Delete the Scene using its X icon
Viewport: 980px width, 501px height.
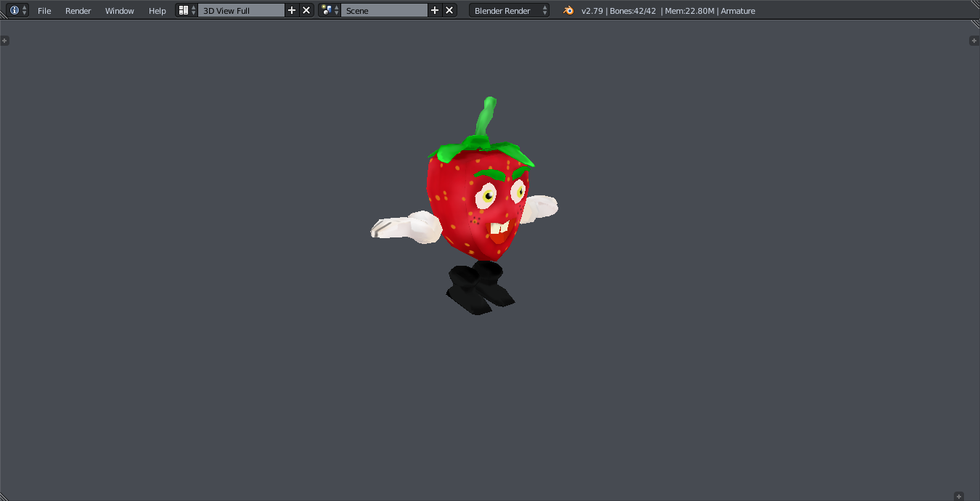coord(449,10)
